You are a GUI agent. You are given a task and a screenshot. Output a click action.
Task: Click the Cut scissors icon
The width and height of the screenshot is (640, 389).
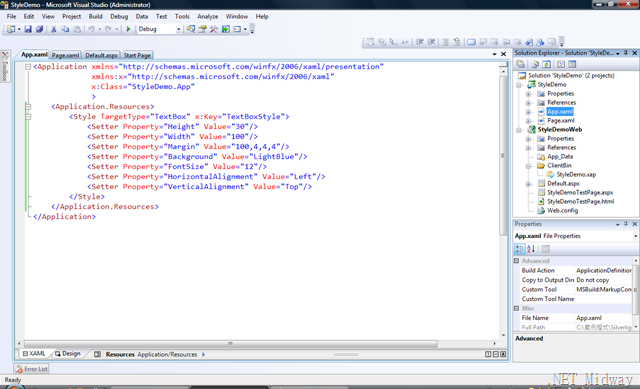pyautogui.click(x=53, y=29)
